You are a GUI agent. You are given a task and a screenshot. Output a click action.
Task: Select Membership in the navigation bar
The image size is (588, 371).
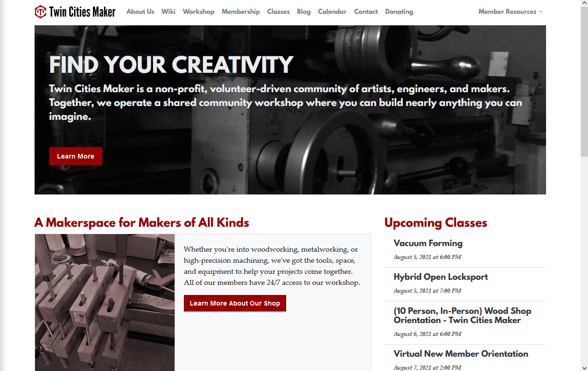241,12
